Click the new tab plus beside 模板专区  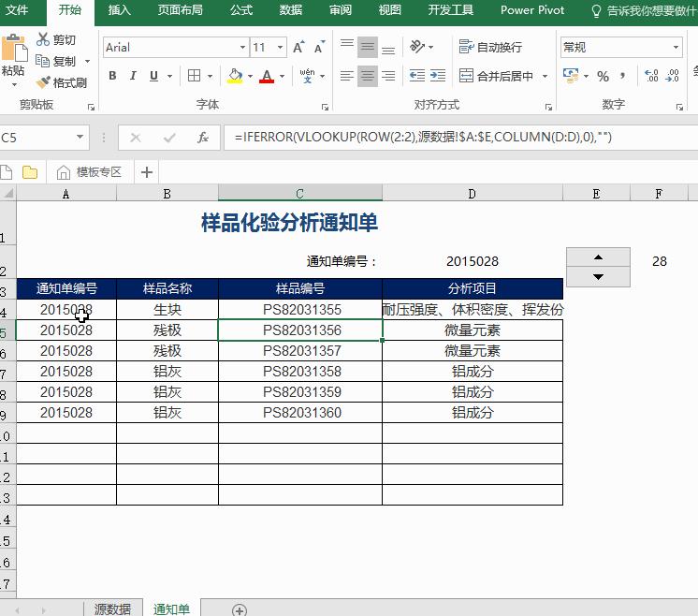pos(147,172)
